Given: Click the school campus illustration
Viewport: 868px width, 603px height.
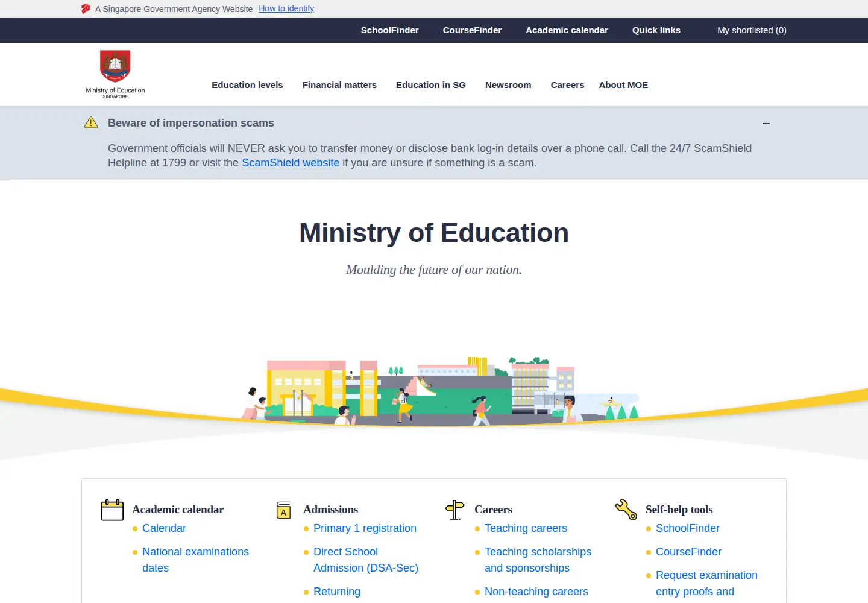Looking at the screenshot, I should pos(440,391).
